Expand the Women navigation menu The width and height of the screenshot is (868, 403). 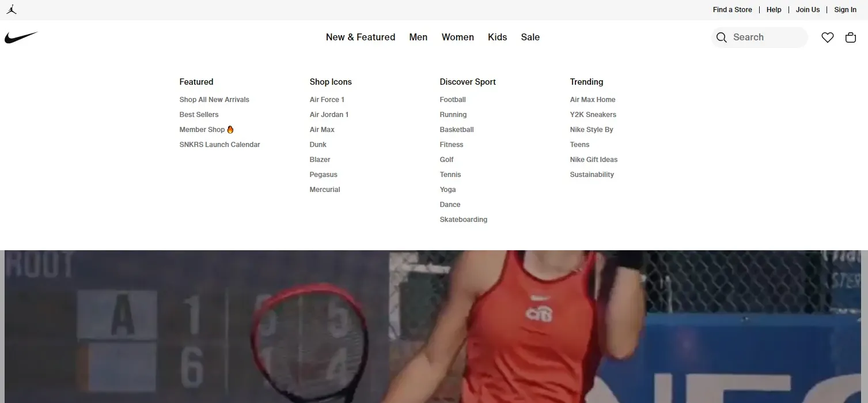tap(457, 37)
